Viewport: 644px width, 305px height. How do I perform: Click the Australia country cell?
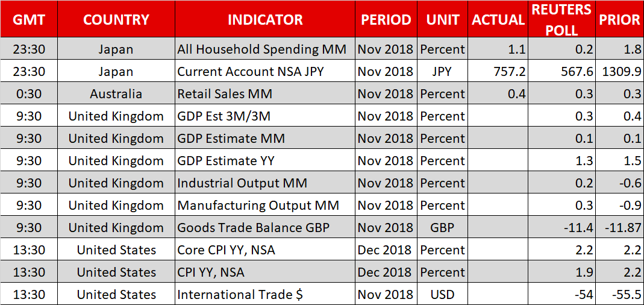[116, 94]
